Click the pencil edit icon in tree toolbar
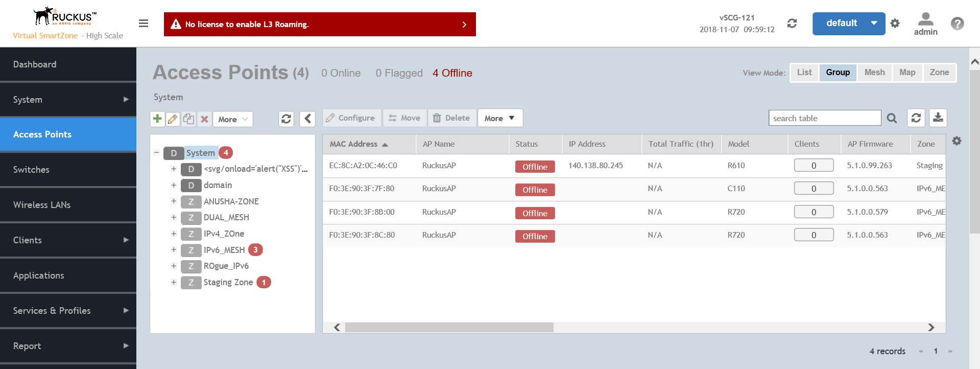The width and height of the screenshot is (980, 369). pyautogui.click(x=173, y=119)
